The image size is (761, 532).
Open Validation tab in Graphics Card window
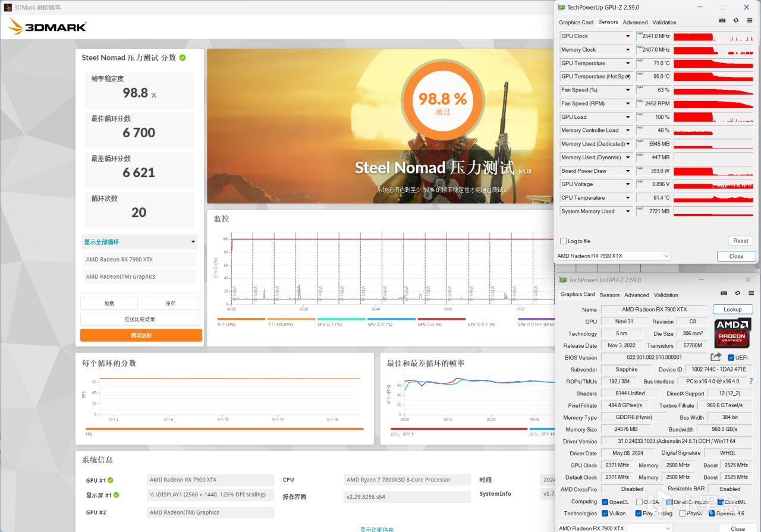(x=666, y=295)
